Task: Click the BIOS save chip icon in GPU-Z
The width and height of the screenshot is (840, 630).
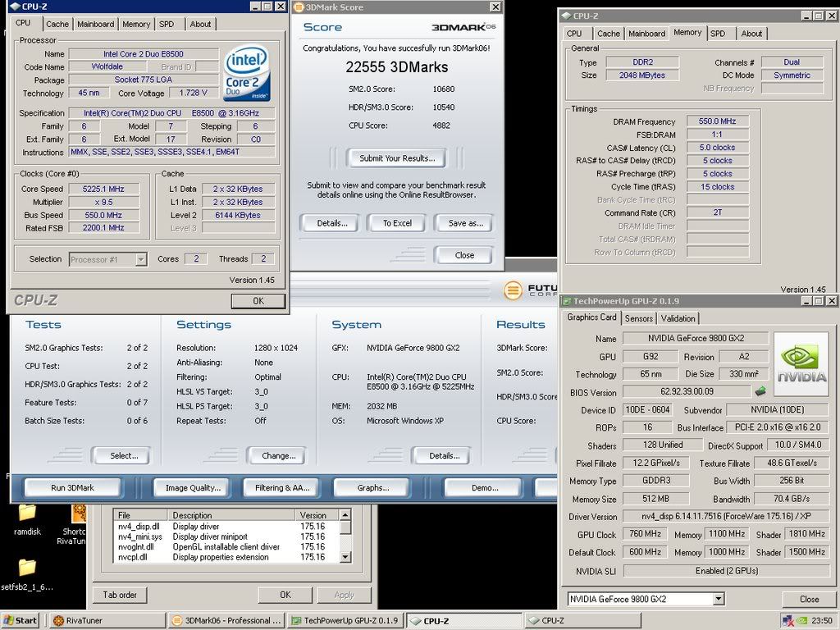Action: tap(760, 391)
